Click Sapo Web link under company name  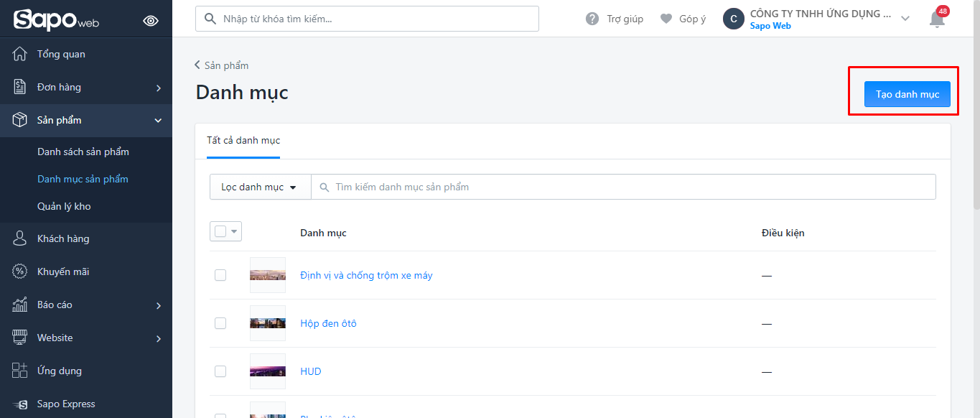click(x=770, y=26)
